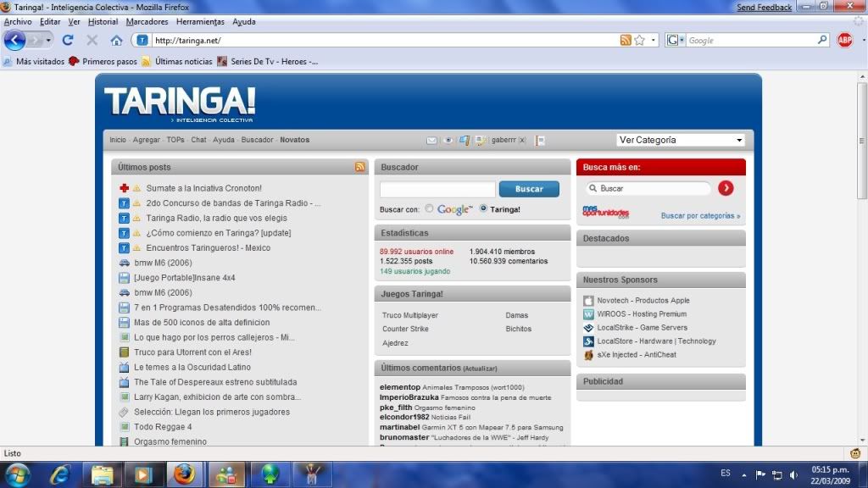The height and width of the screenshot is (488, 868).
Task: Click the car icon beside first bmw M6 post
Action: [124, 263]
